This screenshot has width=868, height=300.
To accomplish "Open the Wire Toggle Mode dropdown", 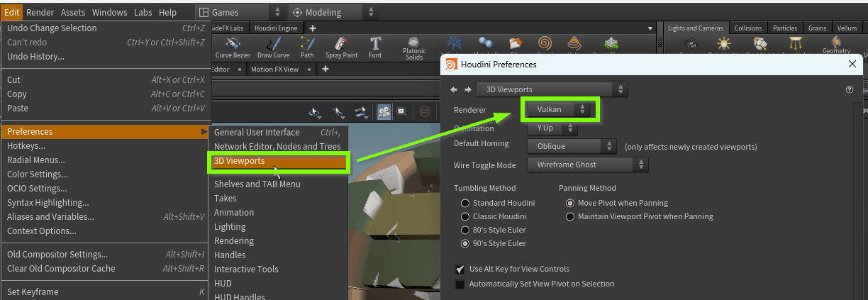I will pyautogui.click(x=588, y=165).
